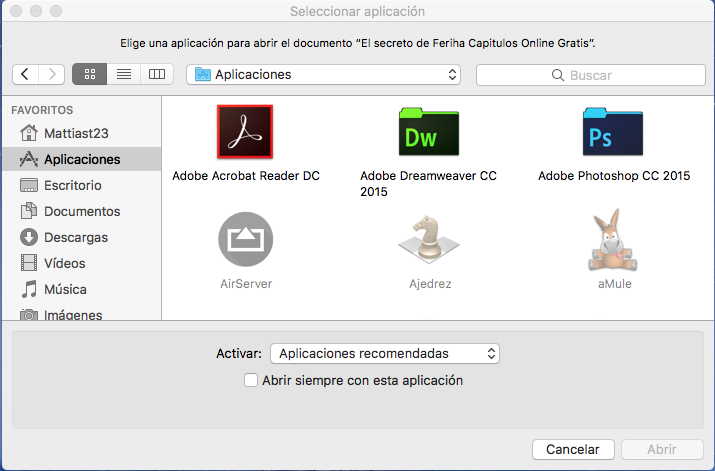The image size is (715, 471).
Task: Click the Adobe Dreamweaver CC 2015 label
Action: tap(428, 184)
